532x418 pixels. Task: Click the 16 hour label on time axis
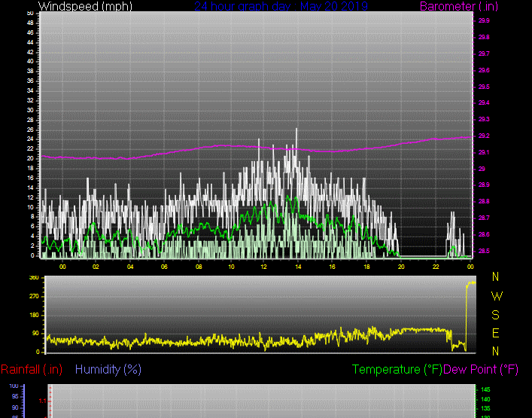coord(332,267)
